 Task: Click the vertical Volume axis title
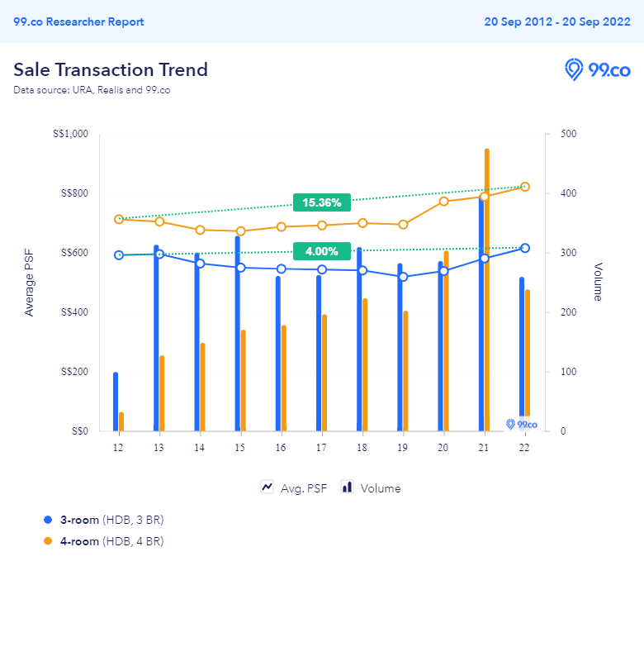pos(598,282)
